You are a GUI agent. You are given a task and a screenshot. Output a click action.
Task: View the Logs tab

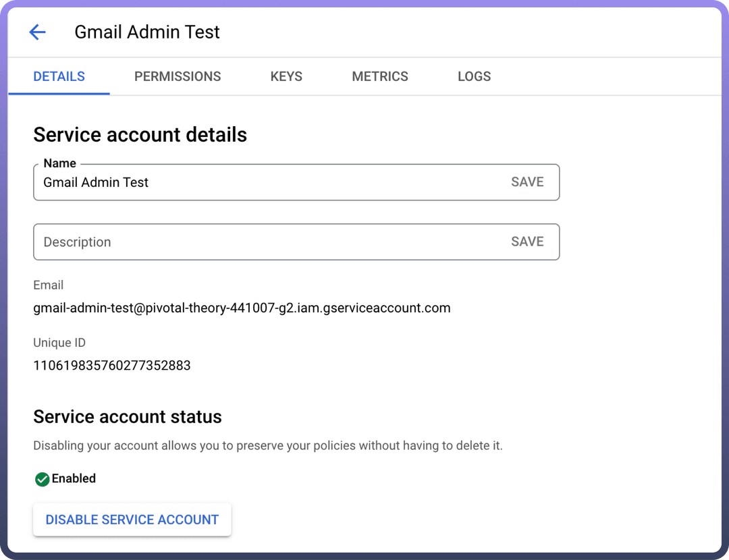[474, 76]
